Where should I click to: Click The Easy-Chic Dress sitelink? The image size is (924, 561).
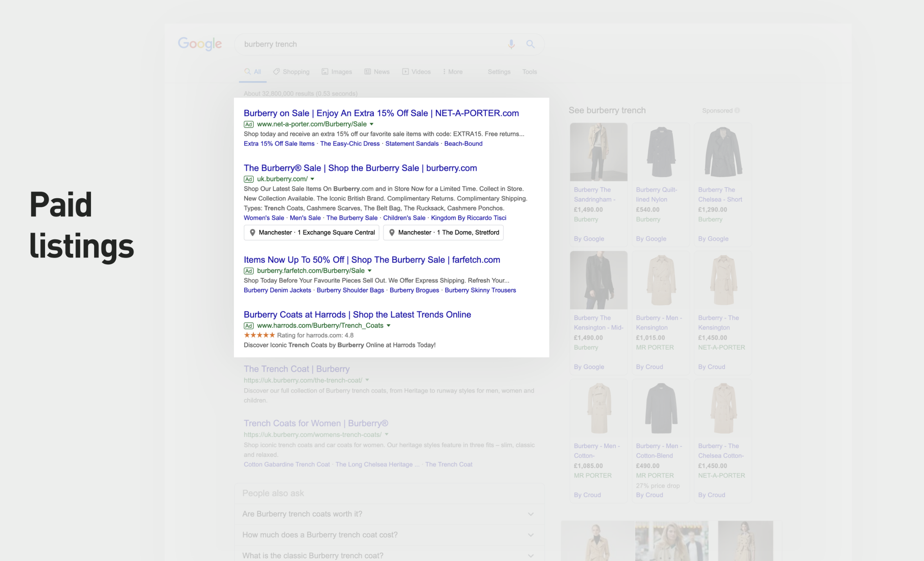pos(350,144)
